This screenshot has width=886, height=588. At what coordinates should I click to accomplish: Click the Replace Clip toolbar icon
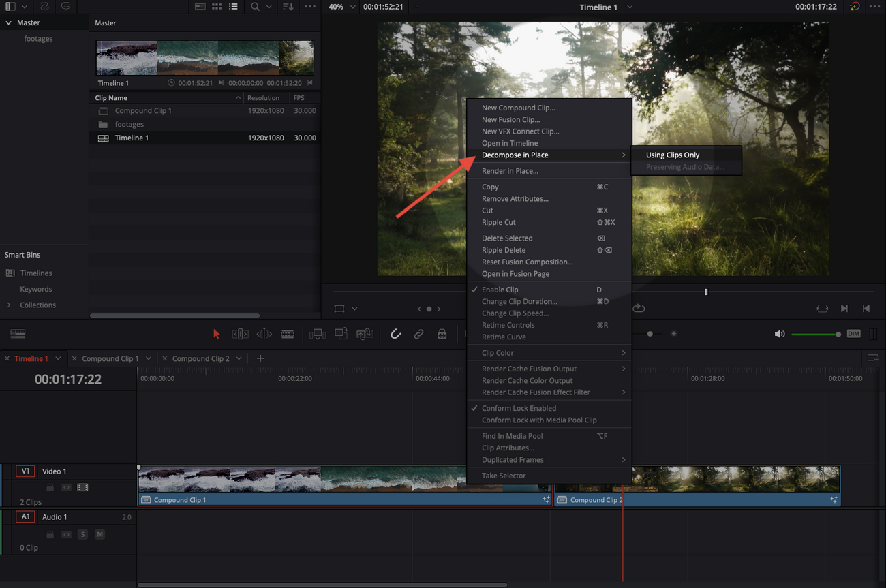tap(365, 334)
